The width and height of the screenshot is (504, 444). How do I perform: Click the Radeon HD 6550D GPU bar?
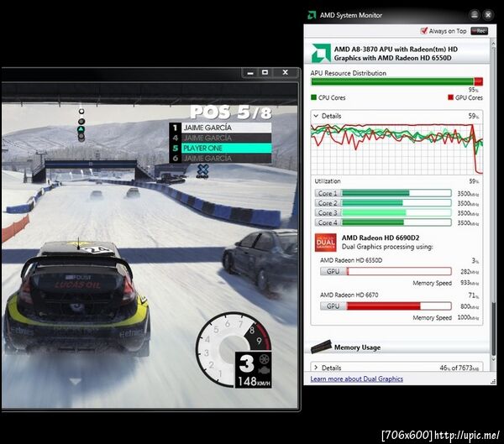pyautogui.click(x=399, y=271)
